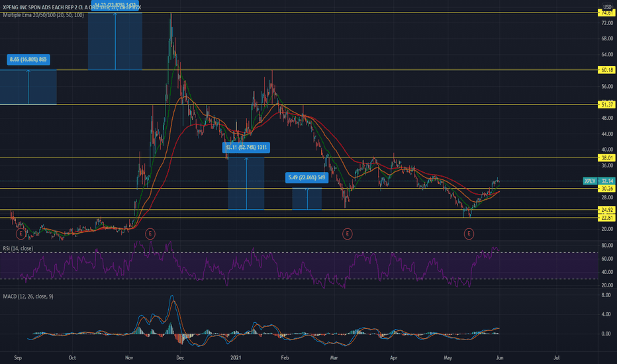This screenshot has height=364, width=617.
Task: Select the XPENG INC SPON ADS symbol title
Action: coord(71,7)
